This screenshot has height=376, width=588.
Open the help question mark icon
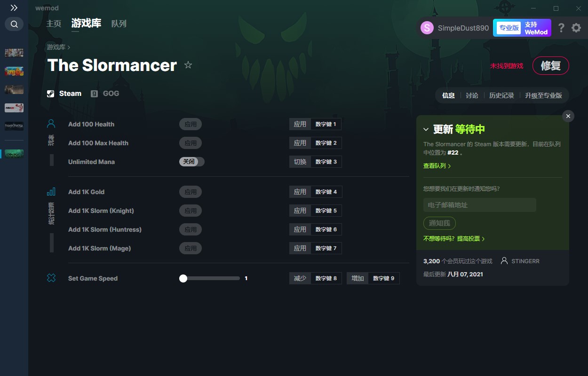561,28
